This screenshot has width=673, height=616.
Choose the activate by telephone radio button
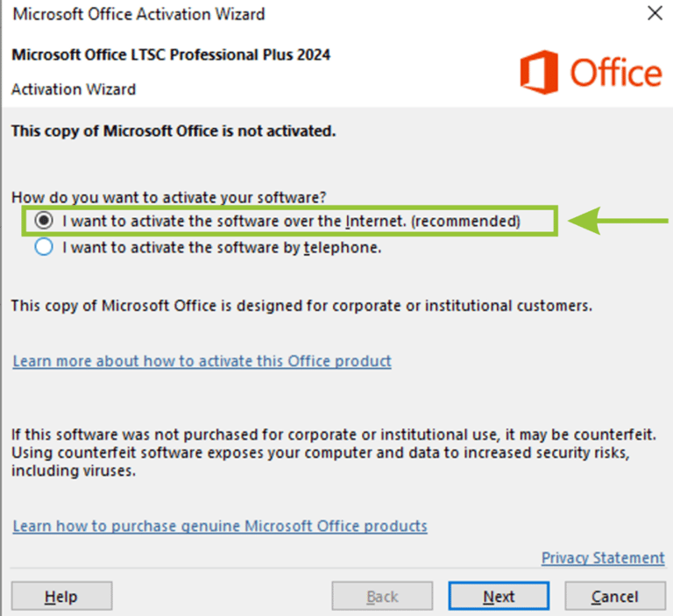pyautogui.click(x=44, y=247)
